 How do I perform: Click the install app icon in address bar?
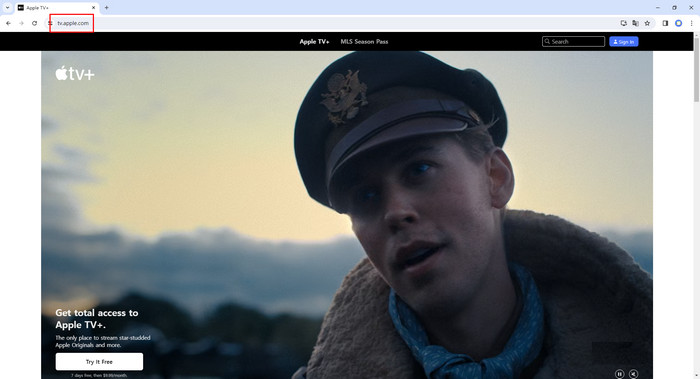pos(624,23)
